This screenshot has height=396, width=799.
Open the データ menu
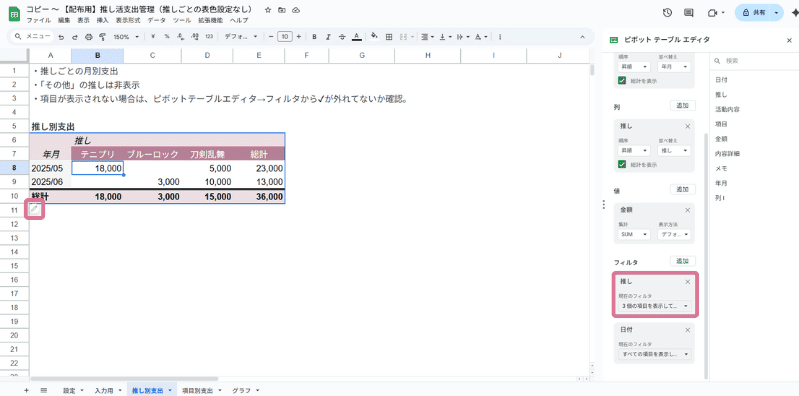click(156, 20)
